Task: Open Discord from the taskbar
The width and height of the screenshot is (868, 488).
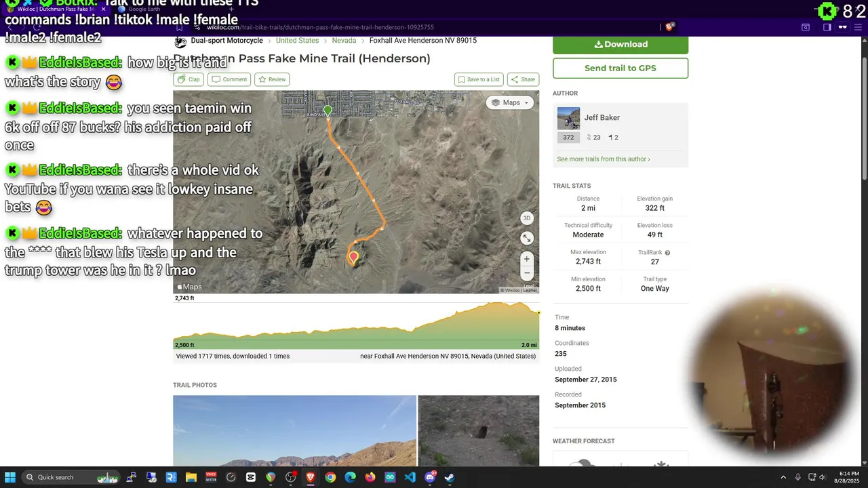Action: click(430, 477)
